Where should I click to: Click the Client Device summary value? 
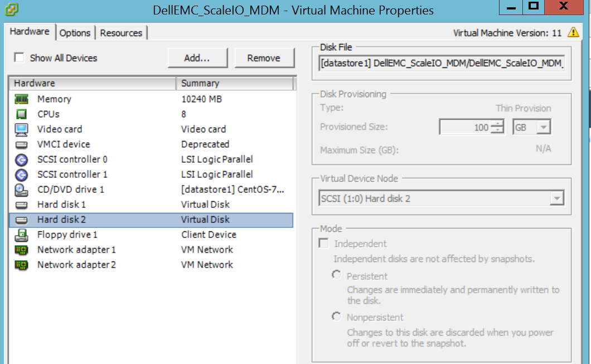pyautogui.click(x=209, y=235)
